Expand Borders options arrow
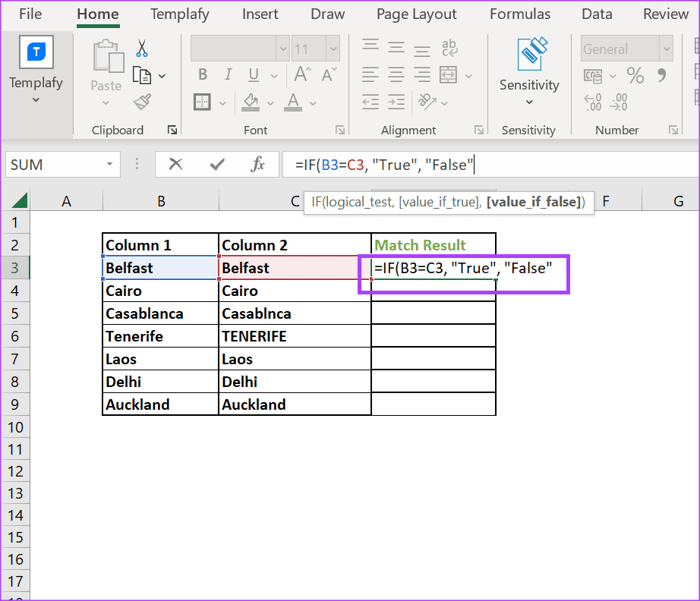 pos(222,103)
